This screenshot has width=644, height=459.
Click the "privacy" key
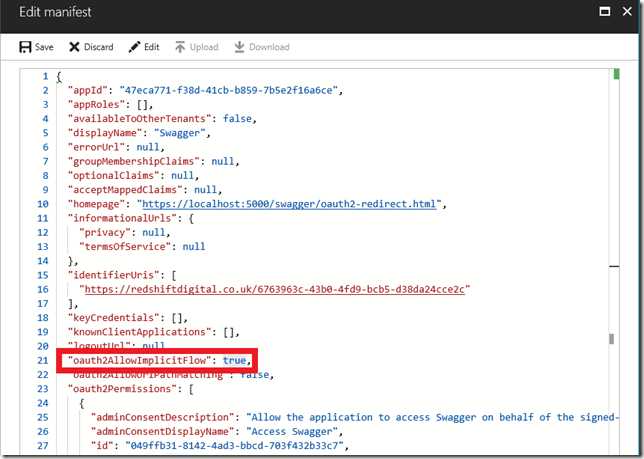coord(105,232)
